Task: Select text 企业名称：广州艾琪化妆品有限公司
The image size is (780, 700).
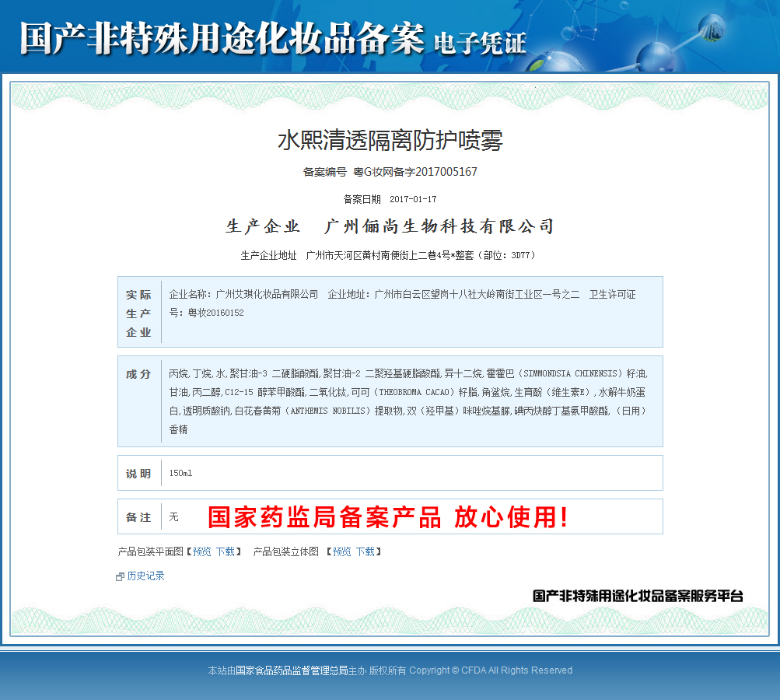Action: (x=243, y=294)
